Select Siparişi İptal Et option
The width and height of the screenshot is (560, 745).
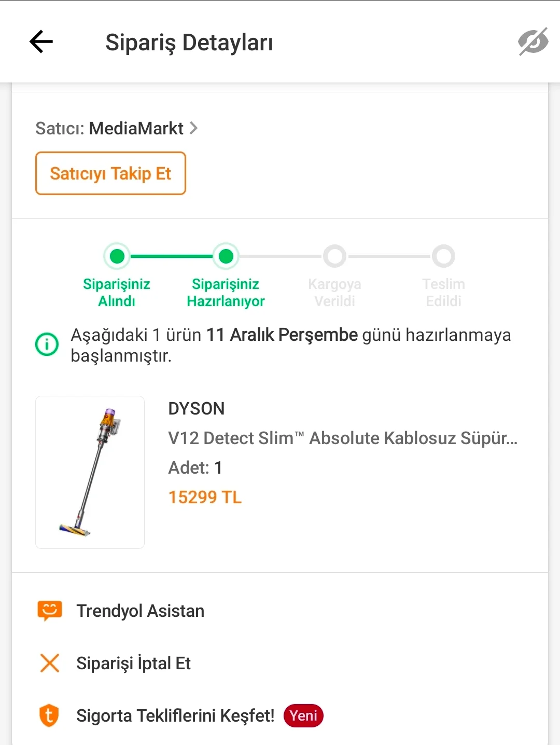pos(133,664)
